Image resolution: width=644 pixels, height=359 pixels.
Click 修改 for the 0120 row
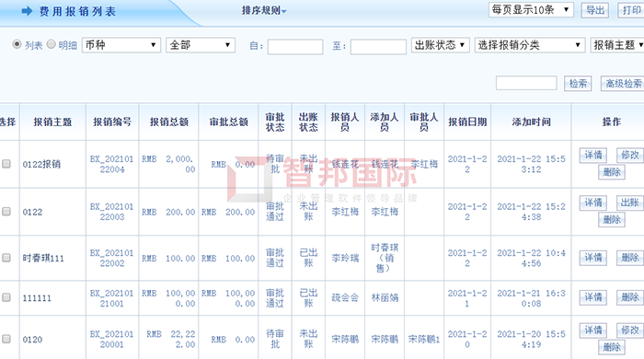click(629, 330)
